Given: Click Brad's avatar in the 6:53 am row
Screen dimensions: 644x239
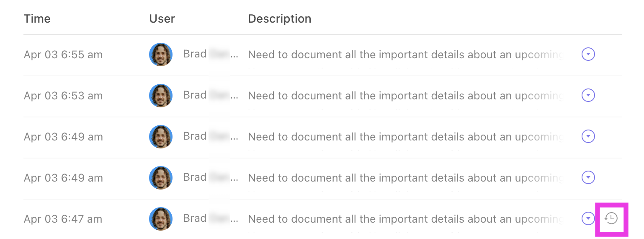Looking at the screenshot, I should (161, 96).
